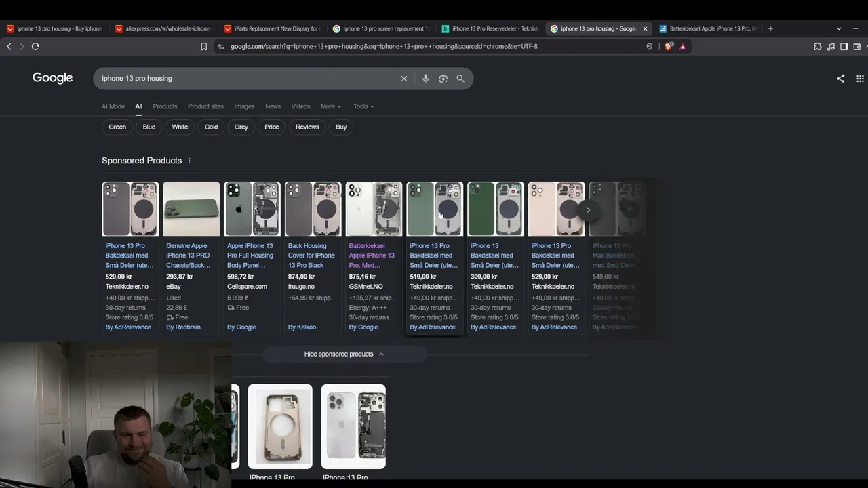
Task: Click the Price filter chip
Action: [x=272, y=127]
